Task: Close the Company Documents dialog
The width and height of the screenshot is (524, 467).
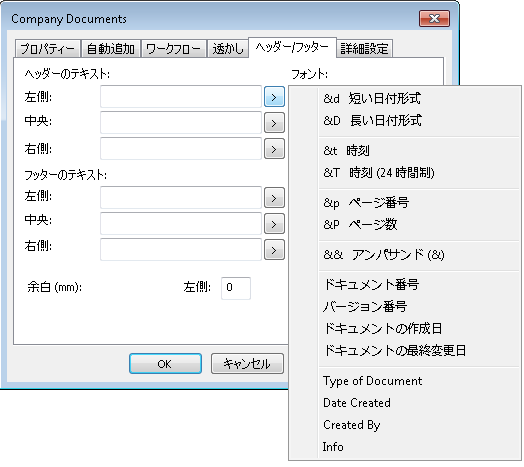Action: tap(434, 18)
